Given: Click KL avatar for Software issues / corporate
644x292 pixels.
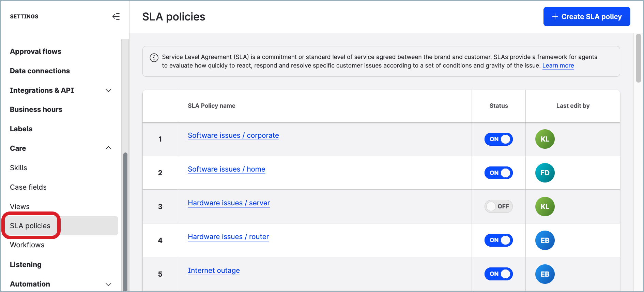Looking at the screenshot, I should (x=545, y=139).
